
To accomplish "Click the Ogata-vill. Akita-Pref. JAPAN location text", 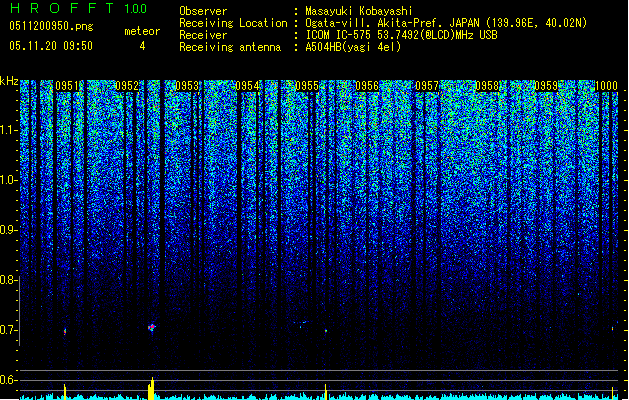I will (446, 23).
